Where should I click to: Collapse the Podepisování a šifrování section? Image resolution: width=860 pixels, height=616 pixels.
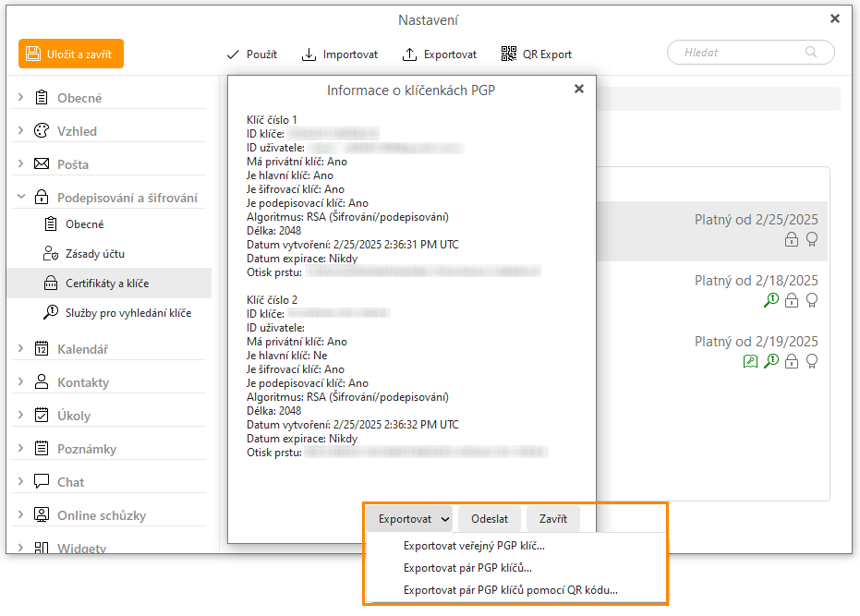tap(21, 198)
